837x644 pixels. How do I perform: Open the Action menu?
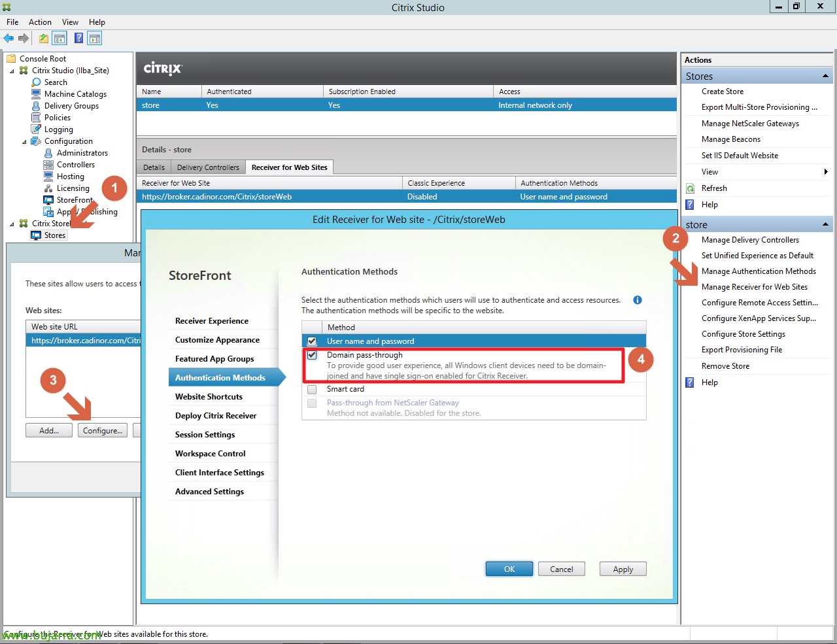[40, 22]
